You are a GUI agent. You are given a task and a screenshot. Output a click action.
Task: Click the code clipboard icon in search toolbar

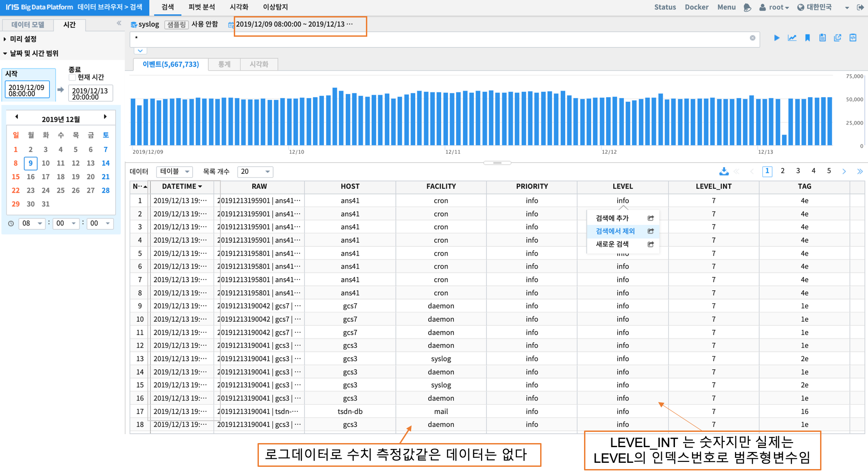click(x=853, y=38)
